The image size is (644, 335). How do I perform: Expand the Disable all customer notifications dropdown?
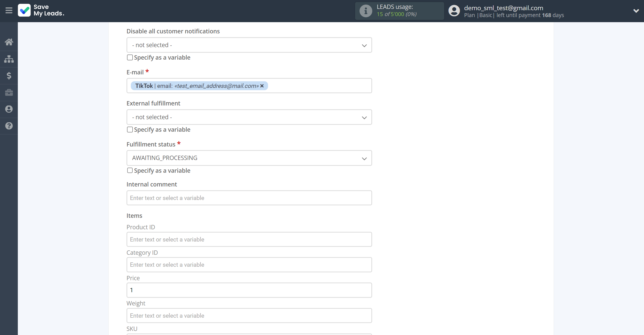(249, 45)
